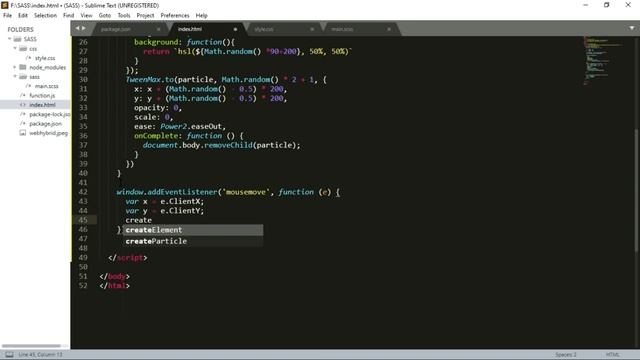The image size is (640, 360).
Task: Click unsaved dot on index.html tab
Action: coord(235,29)
